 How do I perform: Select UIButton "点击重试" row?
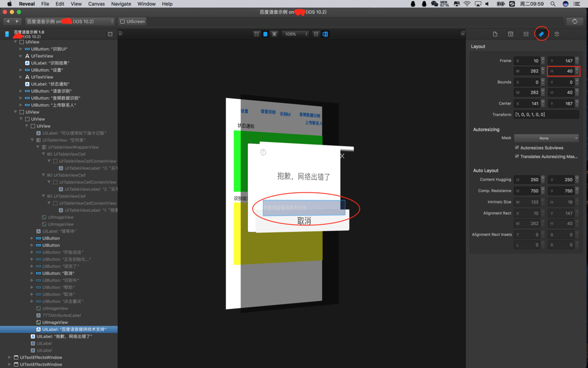click(x=59, y=301)
